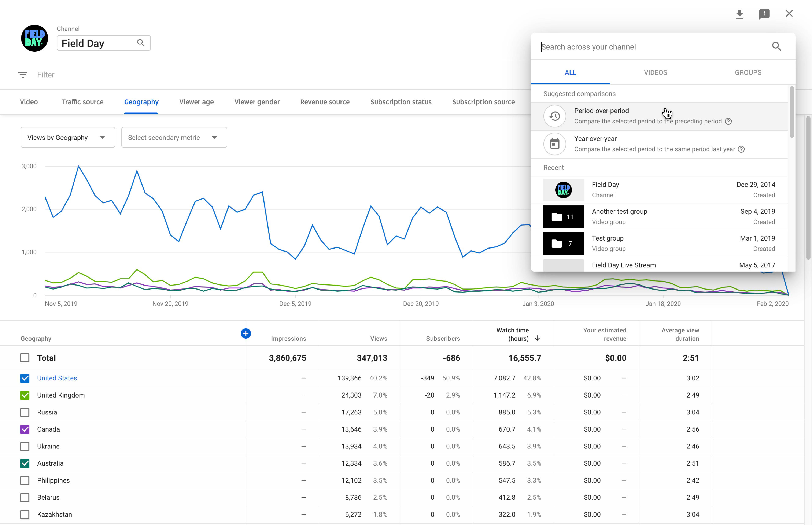Choose the Year-over-year comparison
Screen dimensions: 812x525
pyautogui.click(x=659, y=144)
